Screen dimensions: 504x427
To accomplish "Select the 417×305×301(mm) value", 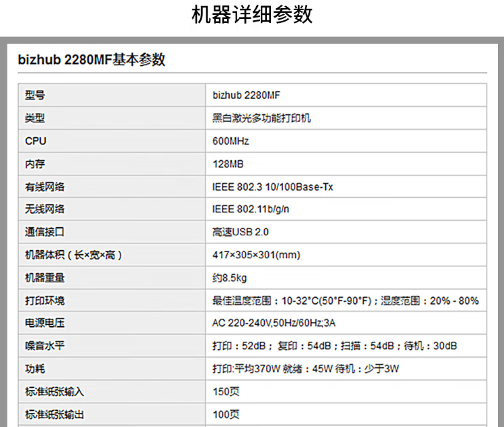I will [x=256, y=255].
